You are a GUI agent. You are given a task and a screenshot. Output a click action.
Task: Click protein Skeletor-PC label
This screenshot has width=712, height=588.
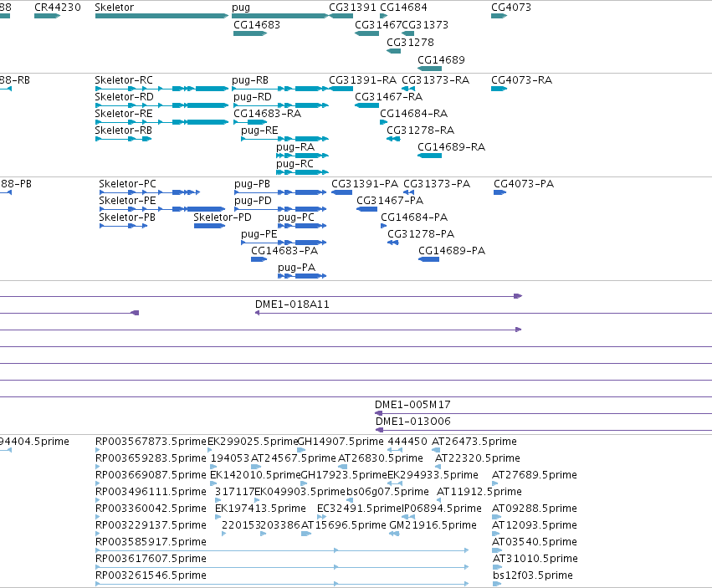pyautogui.click(x=128, y=184)
